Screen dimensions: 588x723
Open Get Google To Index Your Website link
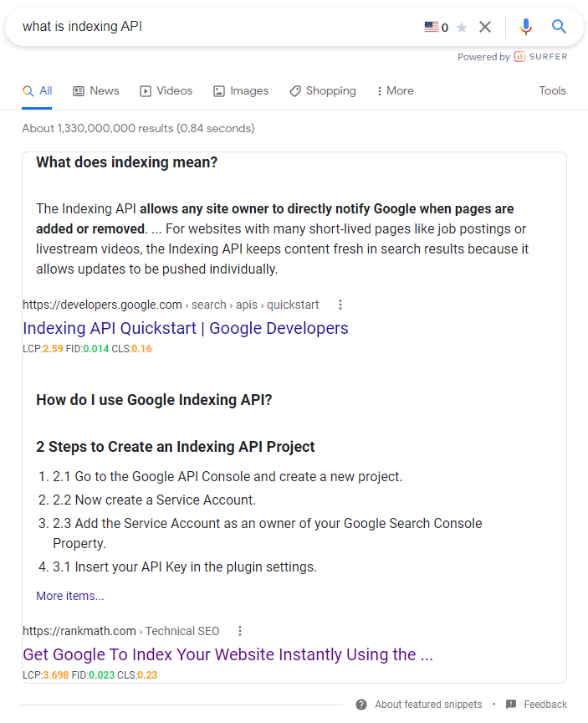[x=228, y=654]
